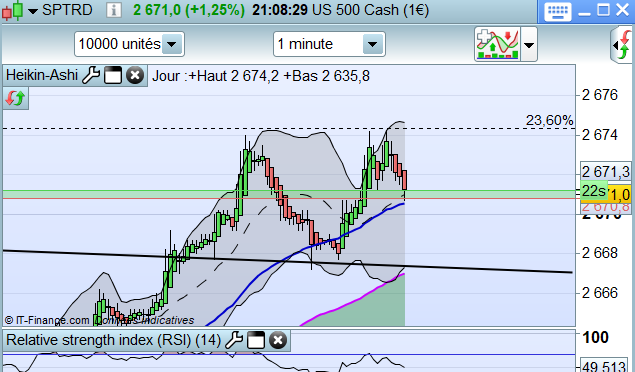
Task: Click the 2 671,3 price label
Action: [x=605, y=172]
